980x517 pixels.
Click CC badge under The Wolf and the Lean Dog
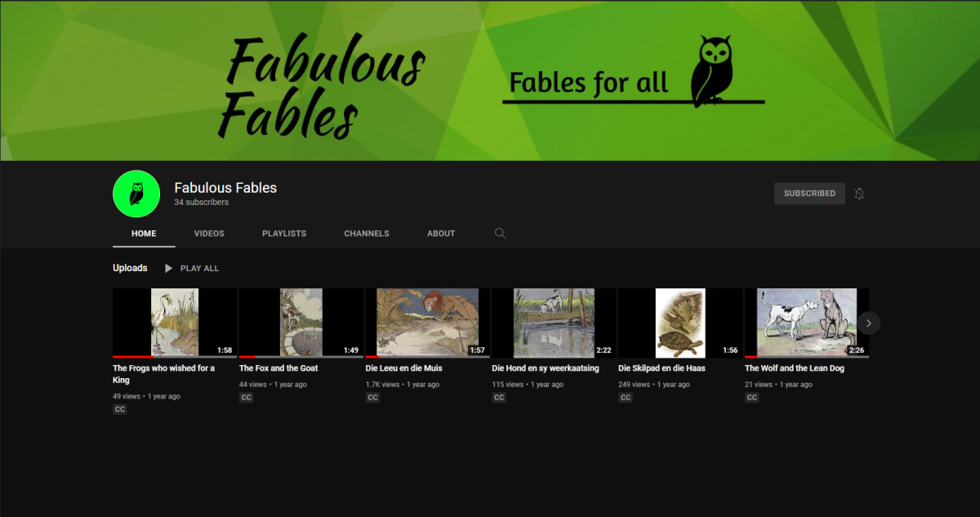tap(752, 398)
